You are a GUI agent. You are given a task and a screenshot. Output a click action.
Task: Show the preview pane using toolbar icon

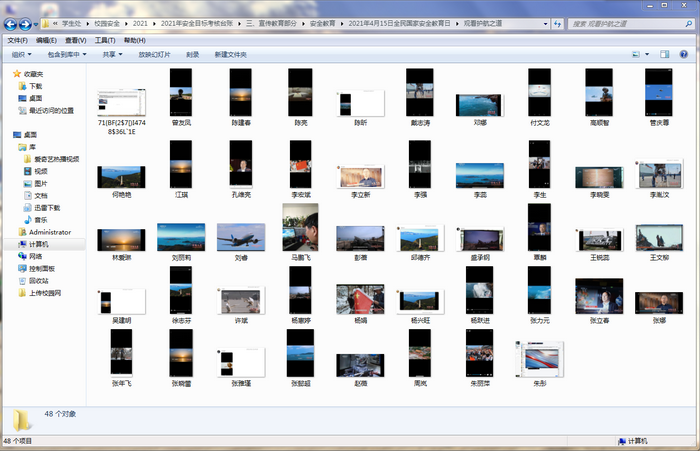pos(667,54)
